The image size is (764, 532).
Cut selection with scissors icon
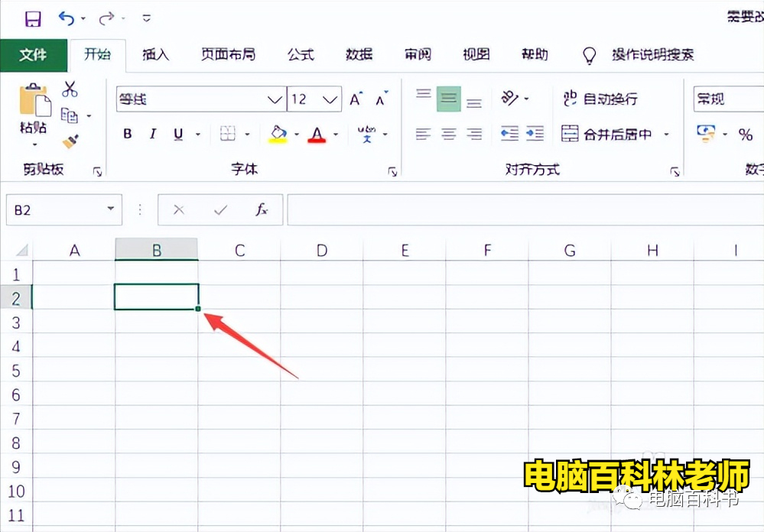[70, 89]
